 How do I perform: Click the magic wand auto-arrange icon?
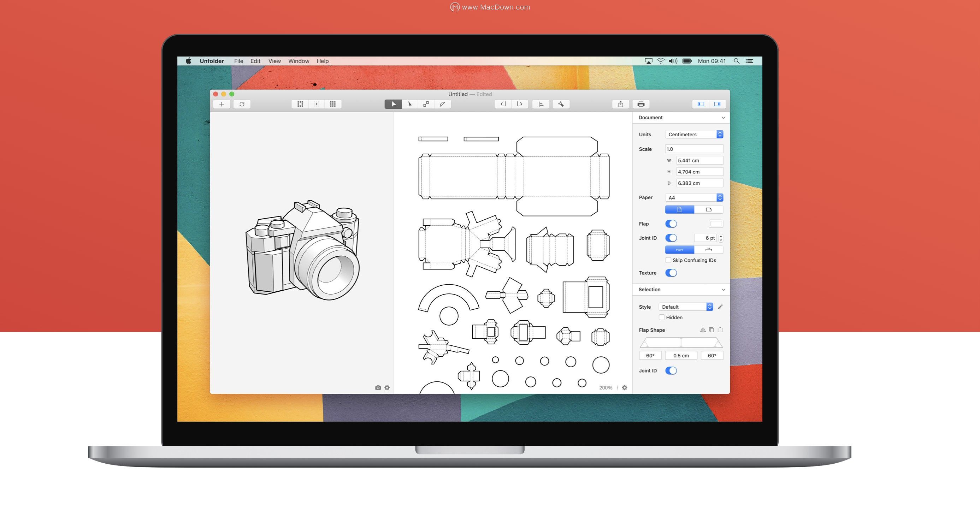click(x=561, y=104)
